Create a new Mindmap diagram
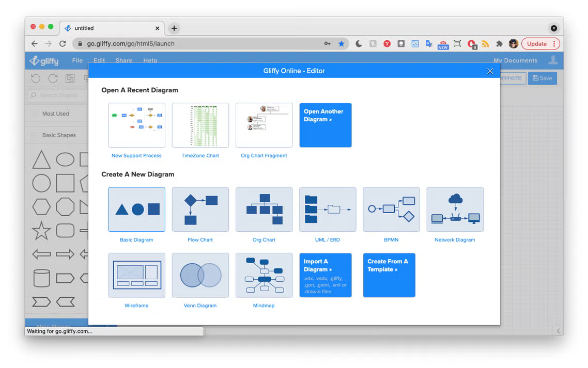 pos(264,275)
